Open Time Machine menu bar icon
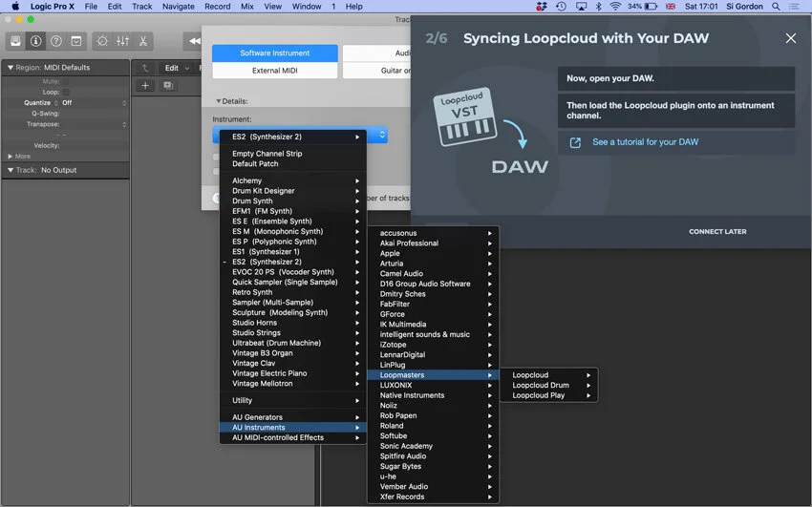Screen dimensions: 812x507 [x=561, y=7]
